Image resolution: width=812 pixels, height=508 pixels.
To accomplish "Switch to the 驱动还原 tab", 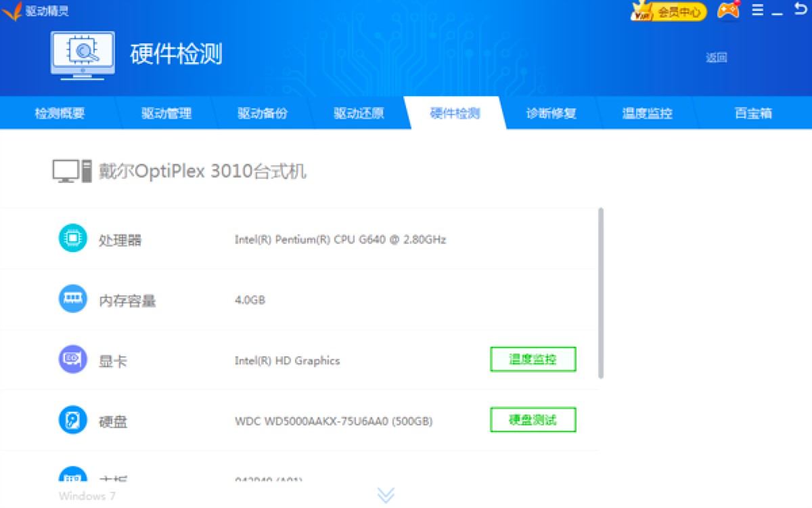I will pos(359,113).
